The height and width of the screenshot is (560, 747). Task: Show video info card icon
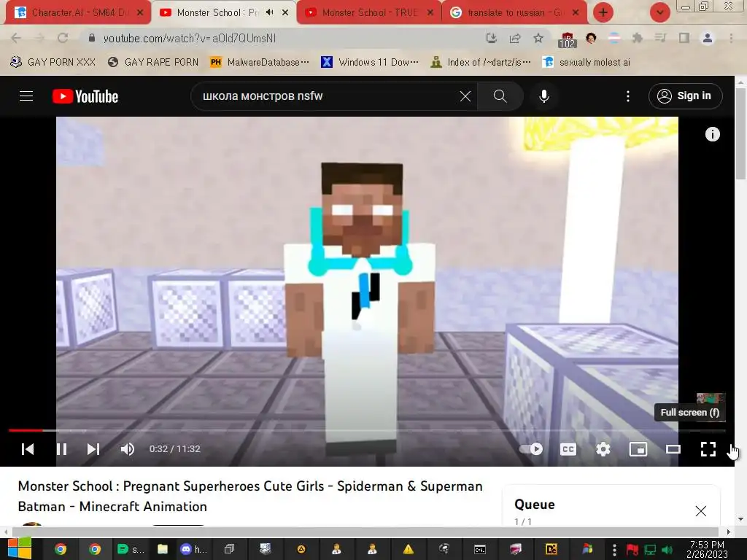(712, 134)
